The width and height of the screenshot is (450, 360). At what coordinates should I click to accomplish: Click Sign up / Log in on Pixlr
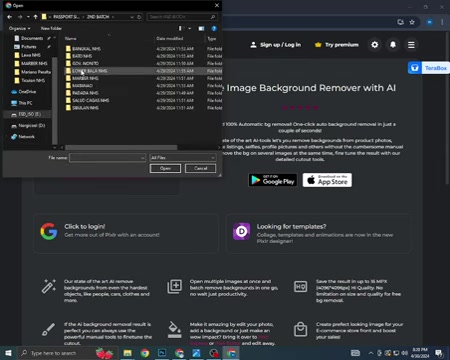(x=276, y=45)
